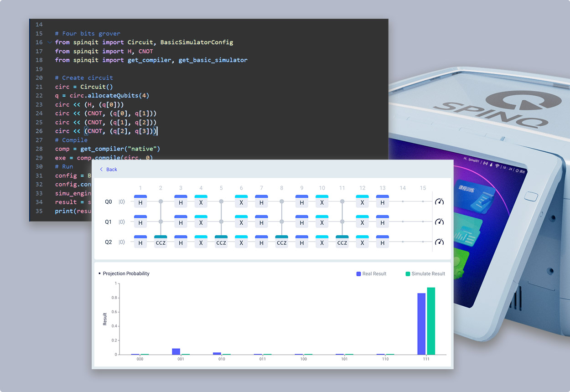The height and width of the screenshot is (392, 570).
Task: Click the empty column 14 slot on Q0
Action: pos(403,201)
